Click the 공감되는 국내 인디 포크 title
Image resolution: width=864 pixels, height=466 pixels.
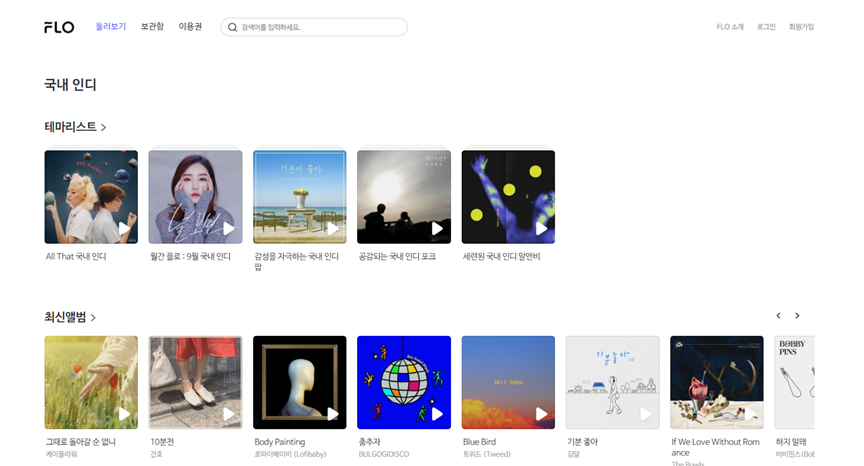(x=397, y=256)
